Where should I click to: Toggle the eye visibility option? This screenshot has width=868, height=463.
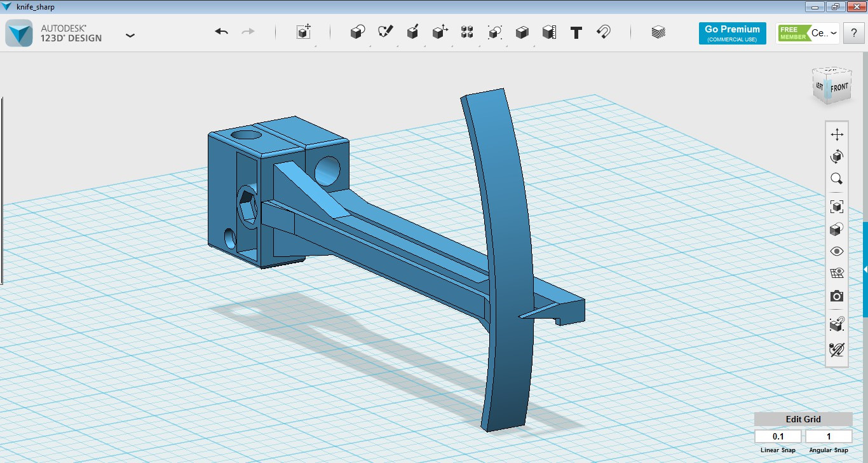coord(837,251)
